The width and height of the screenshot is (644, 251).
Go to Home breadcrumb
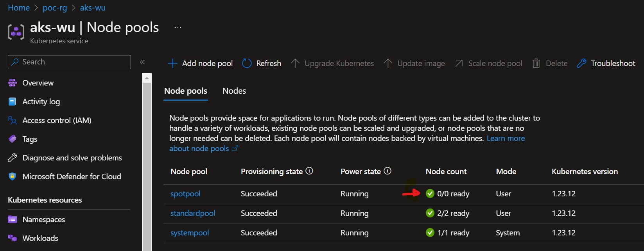(19, 8)
